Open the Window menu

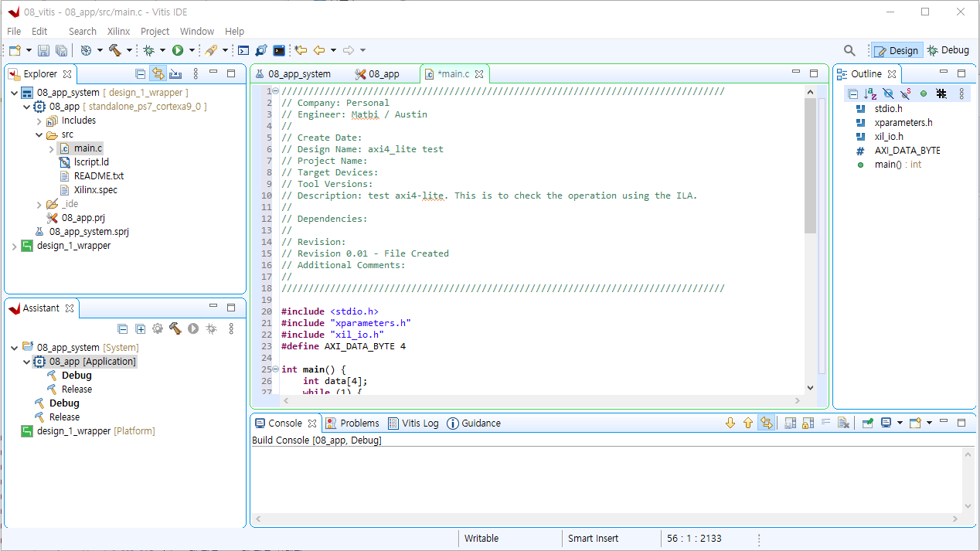pos(197,32)
